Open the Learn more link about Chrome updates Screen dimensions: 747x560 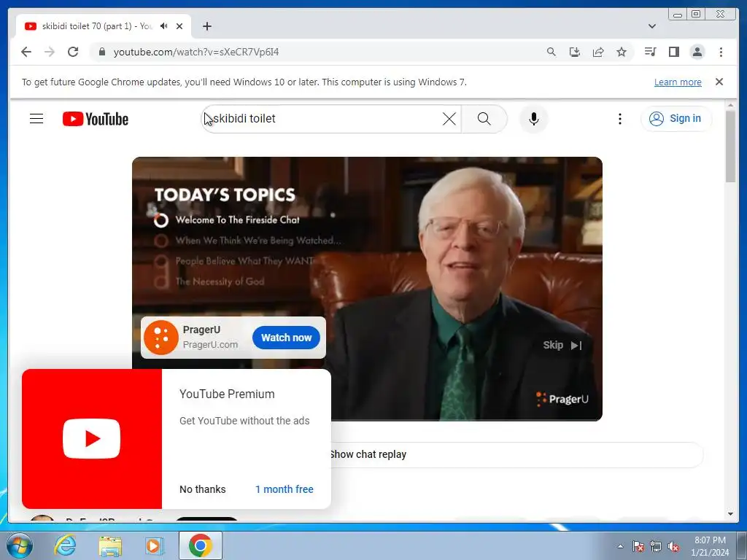pos(678,82)
